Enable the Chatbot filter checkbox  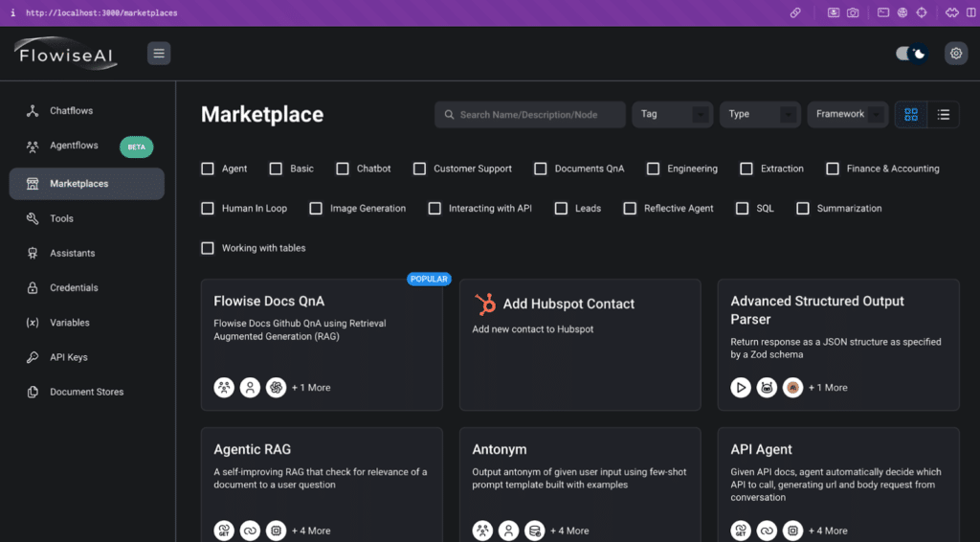pyautogui.click(x=343, y=169)
